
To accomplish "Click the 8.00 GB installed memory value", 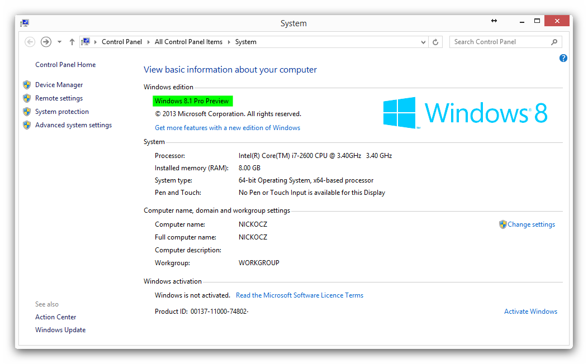I will click(x=249, y=168).
